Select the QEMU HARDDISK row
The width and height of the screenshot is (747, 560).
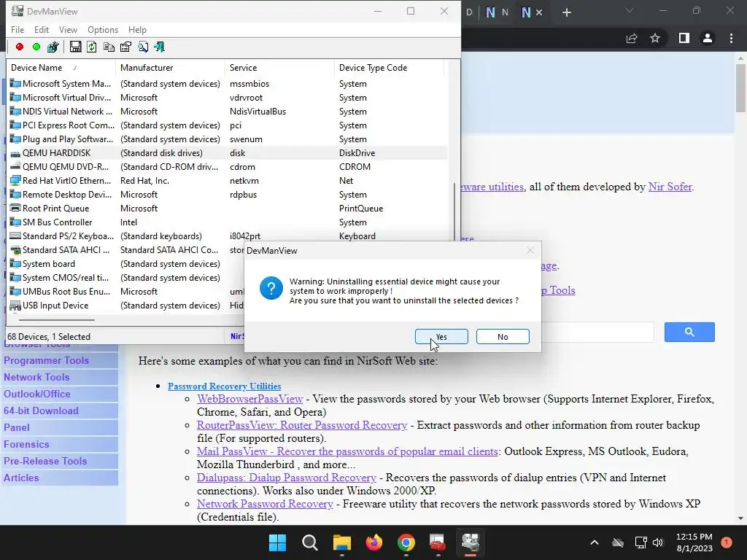point(228,153)
